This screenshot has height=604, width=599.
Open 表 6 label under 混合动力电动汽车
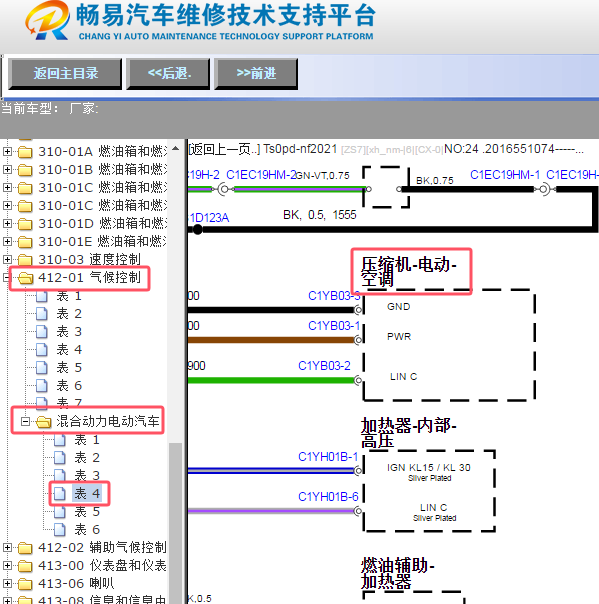click(x=87, y=530)
